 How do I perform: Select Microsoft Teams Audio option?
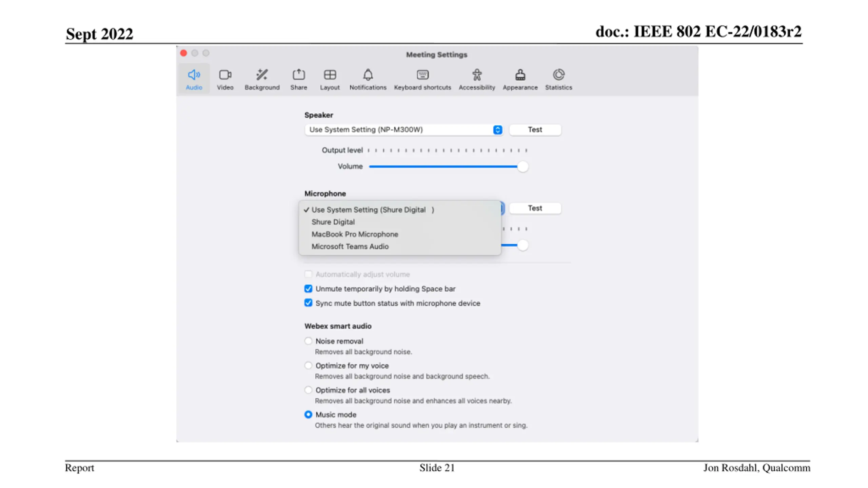tap(399, 246)
